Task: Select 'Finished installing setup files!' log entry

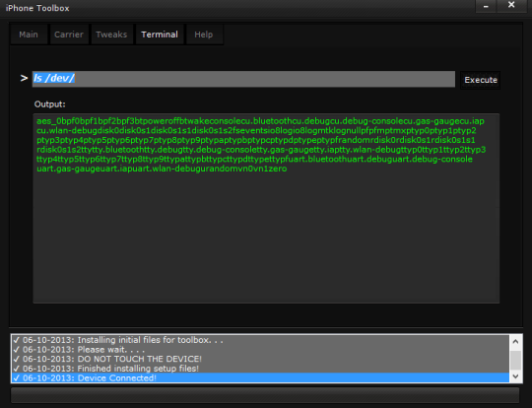Action: tap(260, 369)
